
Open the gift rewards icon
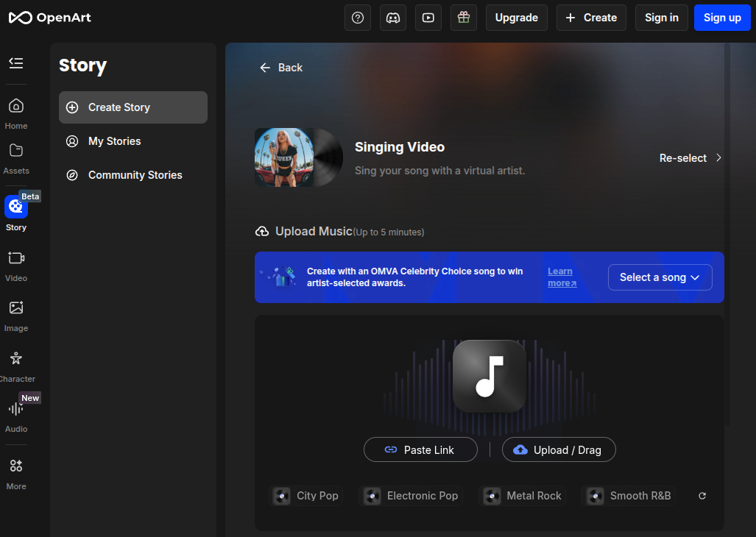464,18
